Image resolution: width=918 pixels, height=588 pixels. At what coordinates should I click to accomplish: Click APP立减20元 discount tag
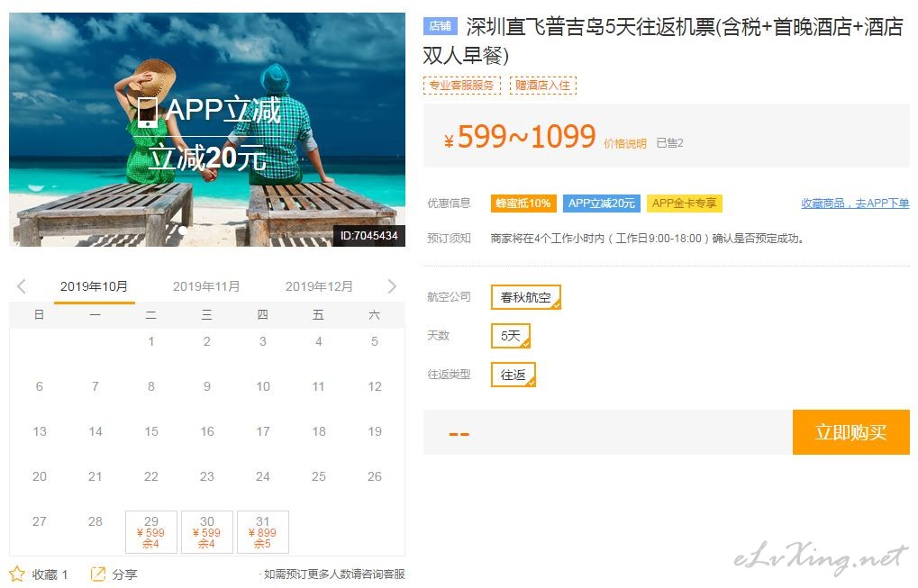click(601, 203)
